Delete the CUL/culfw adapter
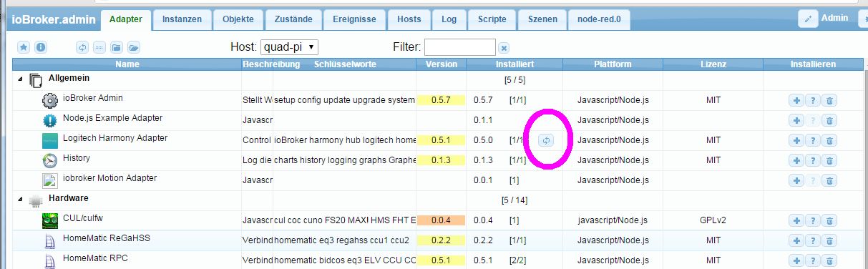This screenshot has width=868, height=269. pyautogui.click(x=829, y=220)
